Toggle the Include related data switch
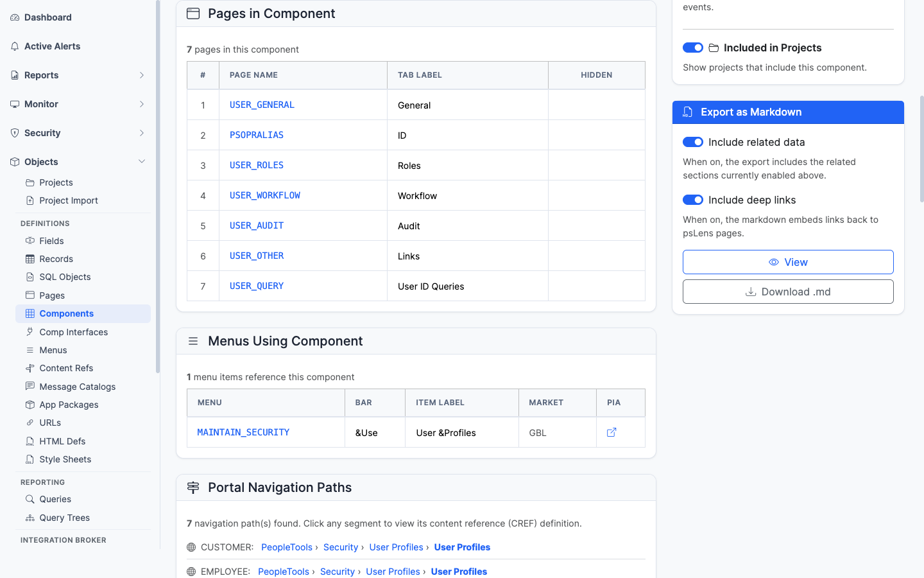 (x=693, y=142)
